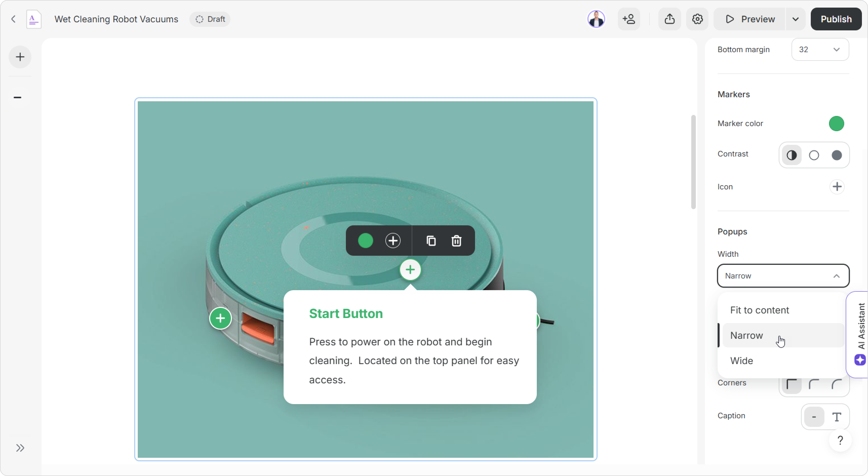Expand the Preview options arrow
This screenshot has width=868, height=476.
click(x=795, y=19)
